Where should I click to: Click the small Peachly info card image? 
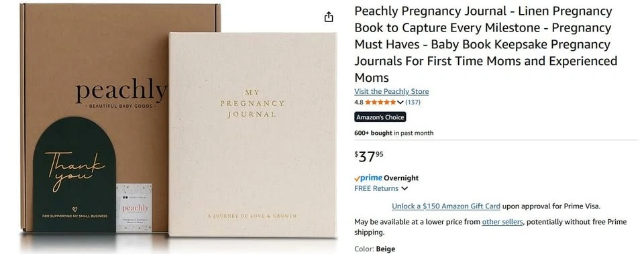click(x=134, y=208)
